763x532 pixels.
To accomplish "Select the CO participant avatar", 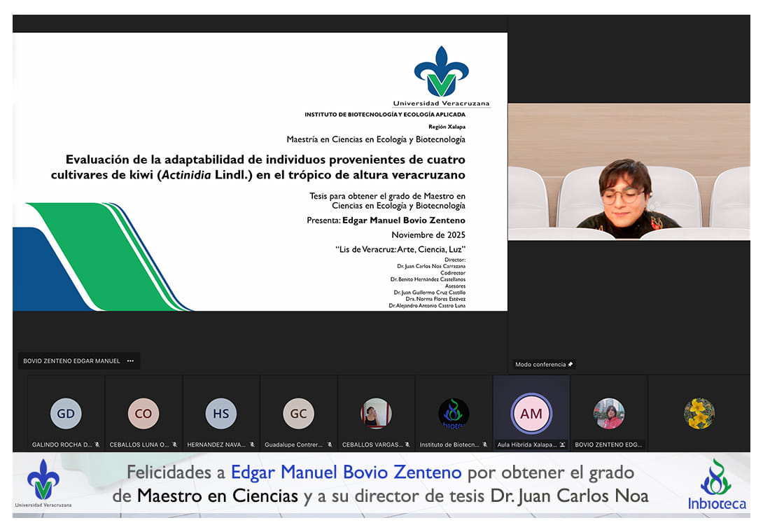I will pos(143,414).
